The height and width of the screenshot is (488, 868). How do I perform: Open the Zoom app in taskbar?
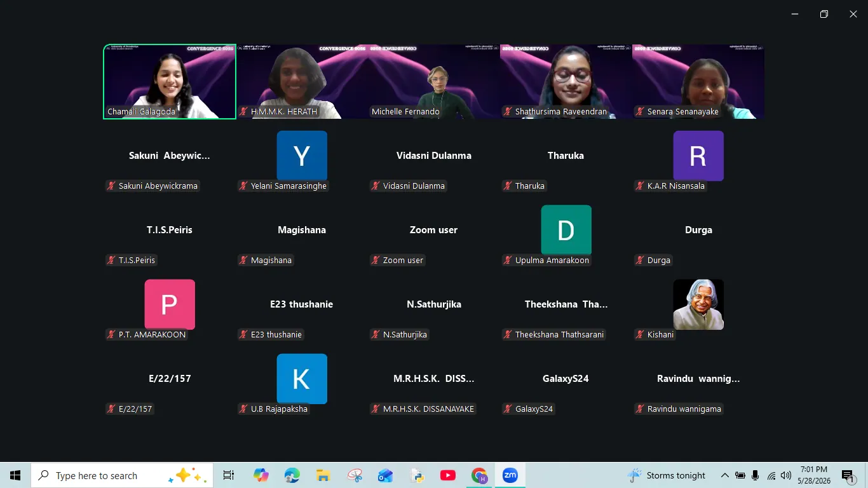[510, 475]
